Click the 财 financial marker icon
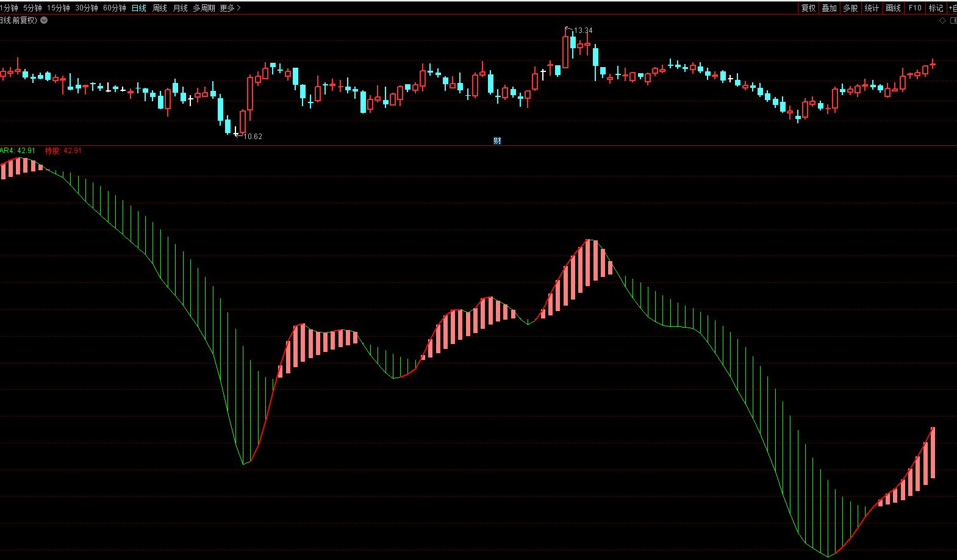This screenshot has width=957, height=560. click(497, 141)
